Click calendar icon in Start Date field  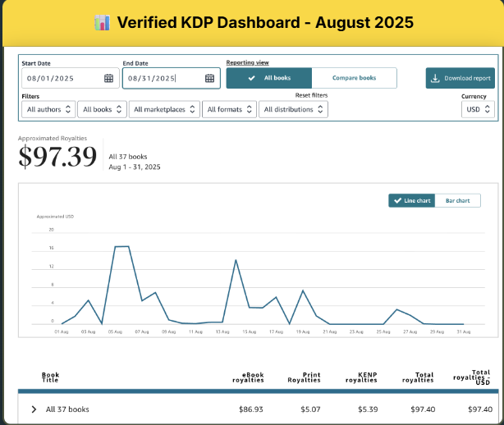pyautogui.click(x=109, y=78)
